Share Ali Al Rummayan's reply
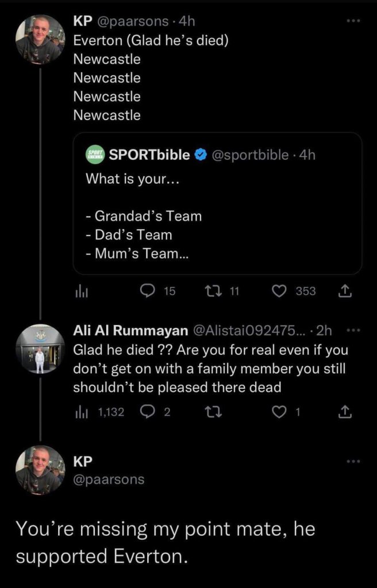The height and width of the screenshot is (588, 377). coord(344,411)
